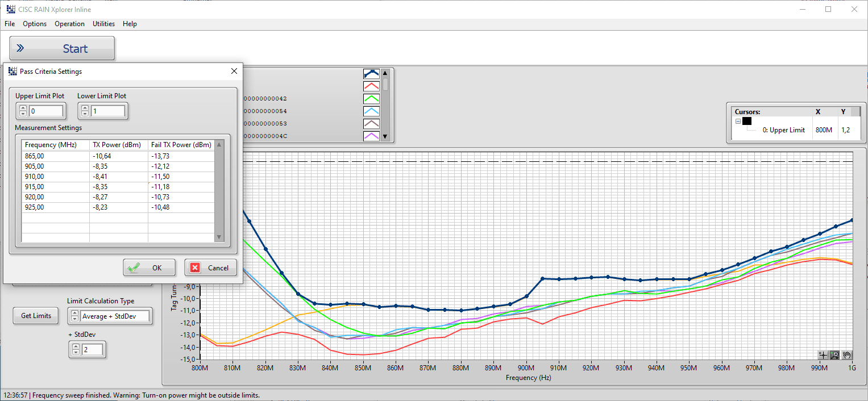
Task: Increment the Upper Limit Plot stepper
Action: tap(23, 108)
